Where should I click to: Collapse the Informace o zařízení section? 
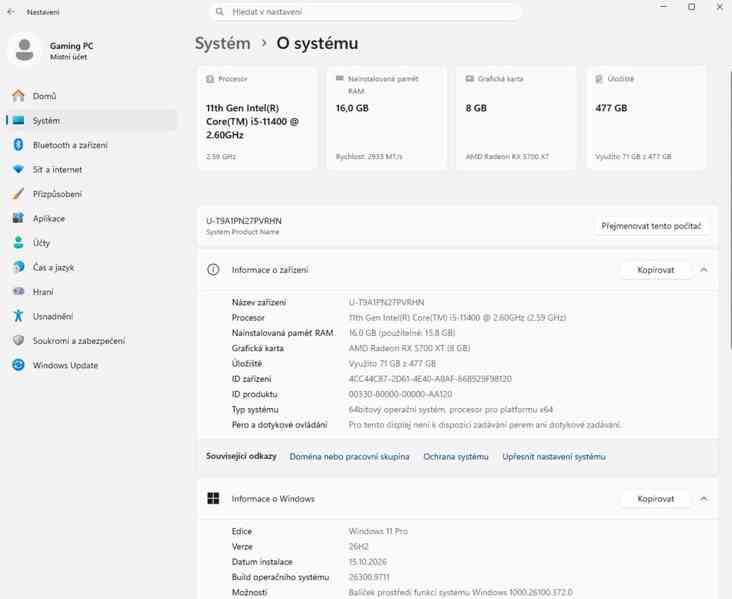tap(704, 269)
